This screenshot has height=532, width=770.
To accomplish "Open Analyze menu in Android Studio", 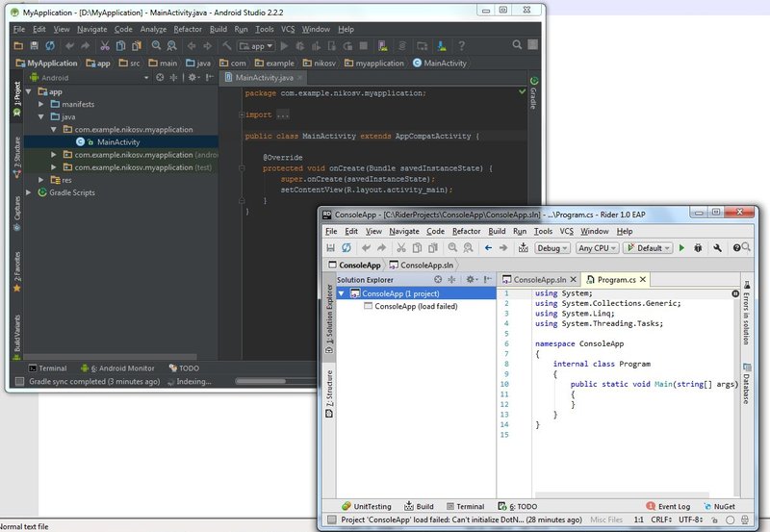I will [153, 30].
